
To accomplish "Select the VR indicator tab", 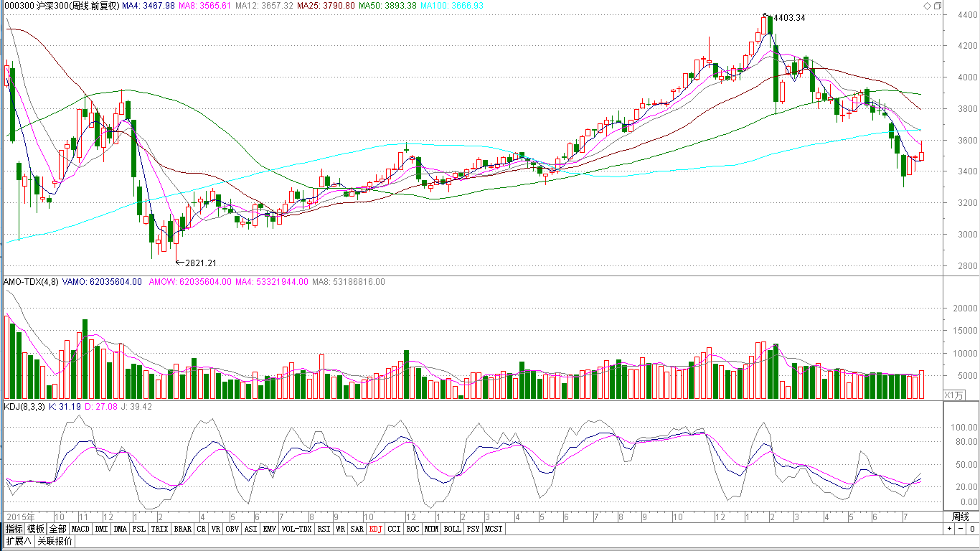I will coord(216,529).
